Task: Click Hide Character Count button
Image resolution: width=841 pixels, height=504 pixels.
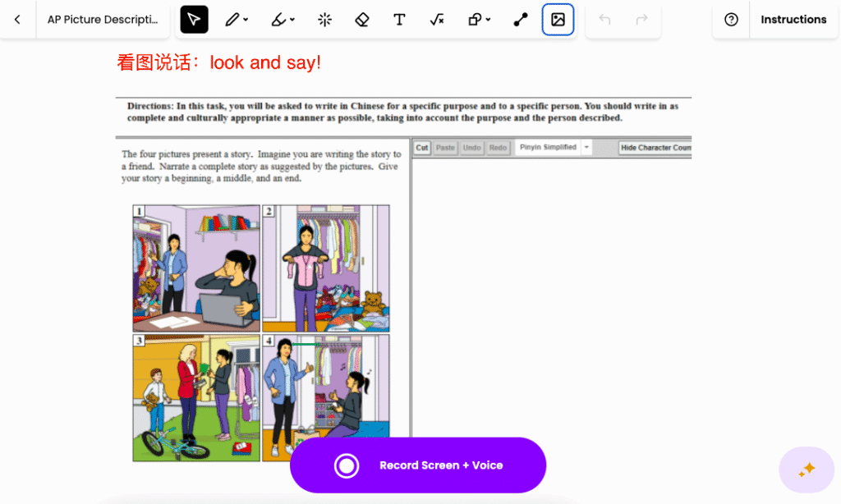Action: (655, 148)
